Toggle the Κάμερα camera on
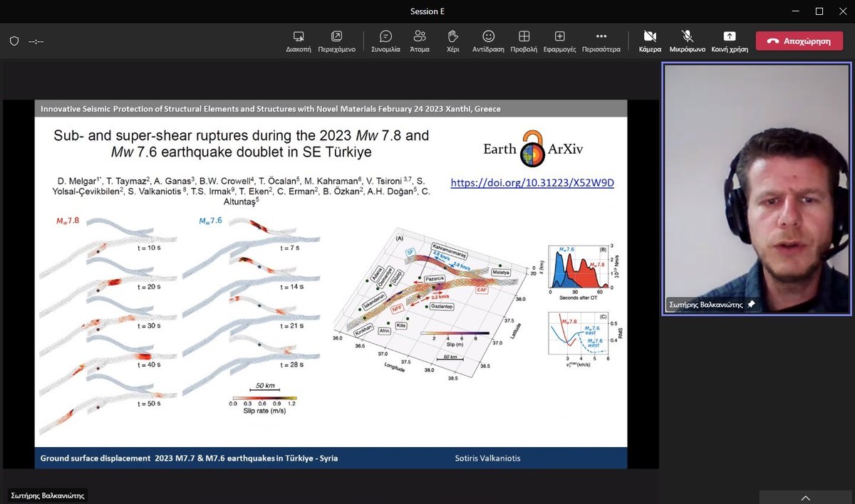The height and width of the screenshot is (504, 855). pos(650,41)
